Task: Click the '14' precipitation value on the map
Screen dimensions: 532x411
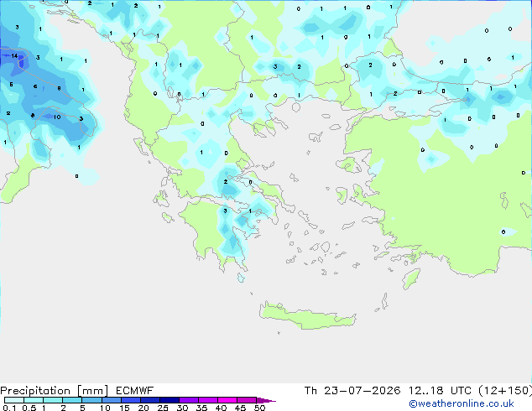Action: coord(14,55)
